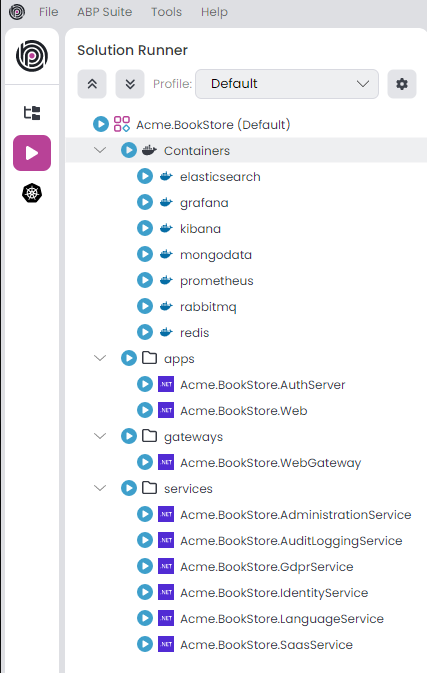Start Acme.BookStore.Web play icon
This screenshot has width=427, height=673.
[145, 410]
